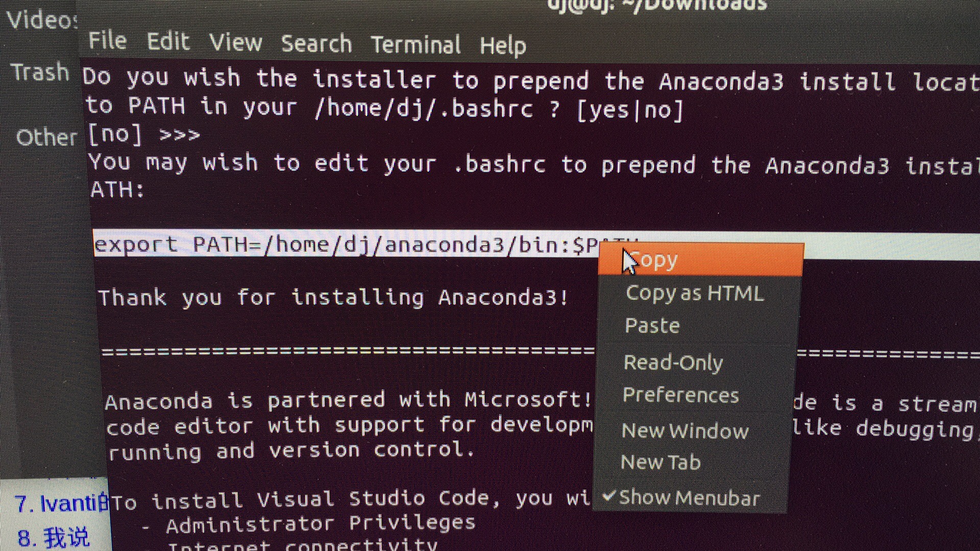The image size is (980, 551).
Task: Click the '[no] >>>' prompt line
Action: pos(144,135)
